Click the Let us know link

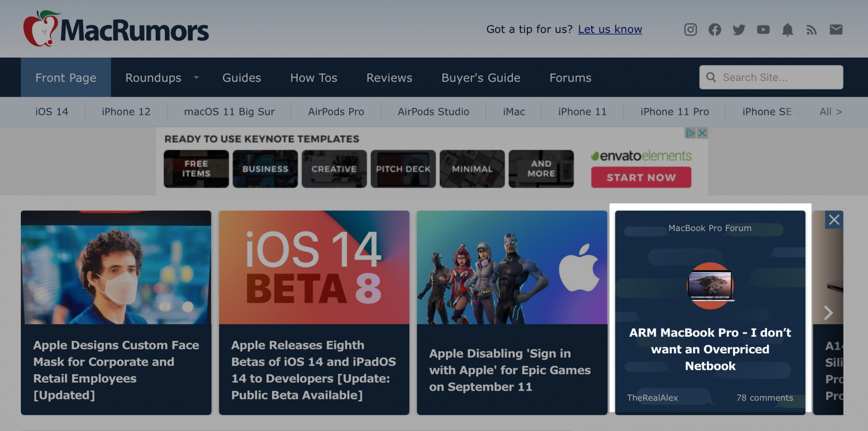[x=610, y=29]
